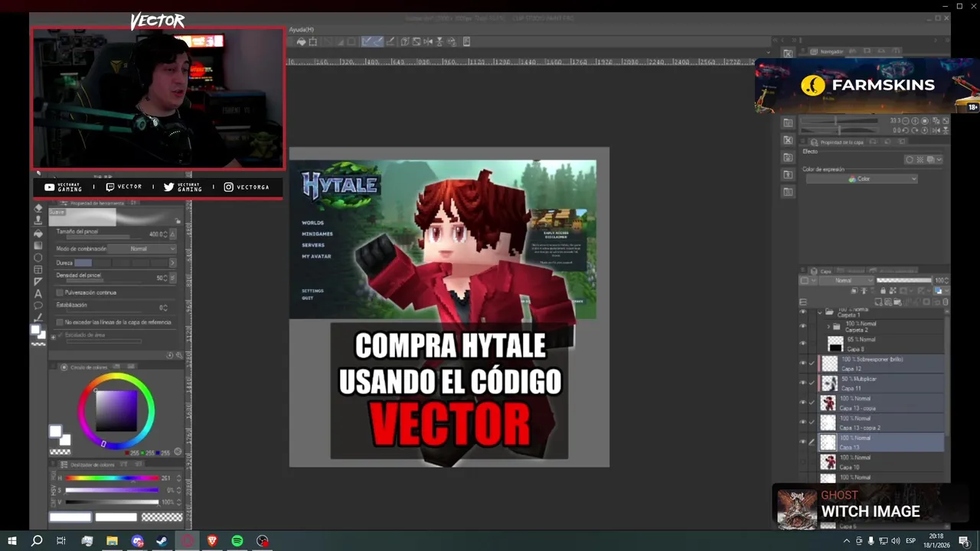Screen dimensions: 980x551
Task: Open the layer blend mode Normal dropdown
Action: pos(847,280)
